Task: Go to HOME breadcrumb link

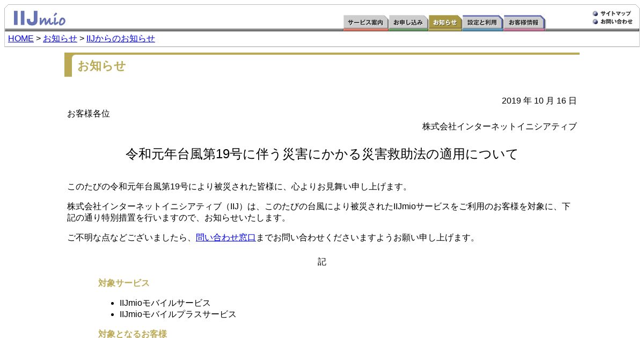Action: [x=21, y=39]
